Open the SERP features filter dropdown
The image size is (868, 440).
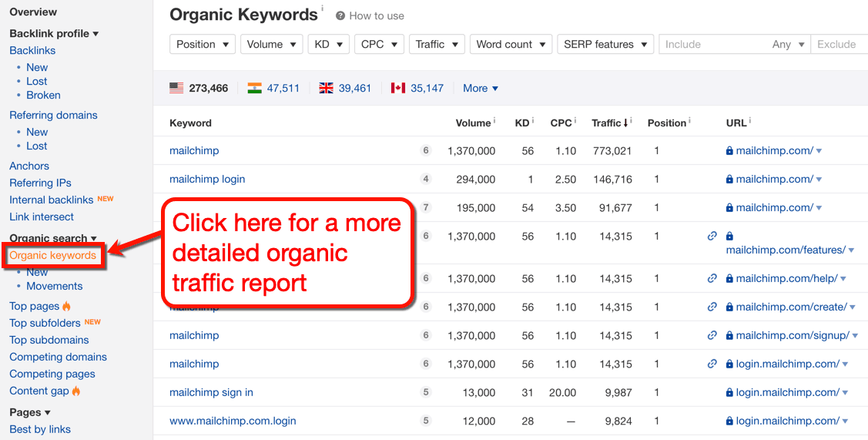pyautogui.click(x=605, y=45)
